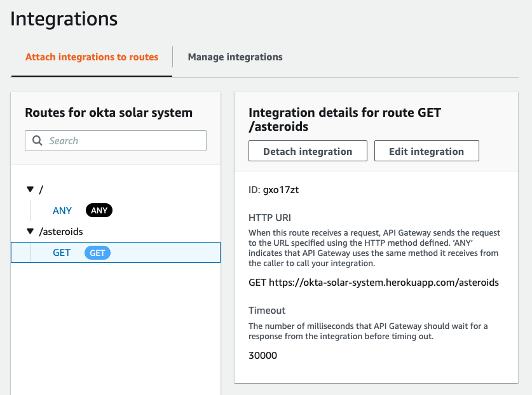Click the highlighted GET route row
Image resolution: width=532 pixels, height=395 pixels.
(x=116, y=252)
